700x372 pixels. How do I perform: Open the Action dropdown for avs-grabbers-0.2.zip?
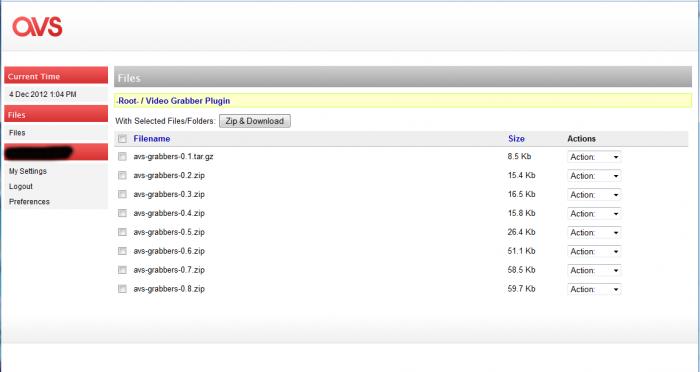[594, 176]
